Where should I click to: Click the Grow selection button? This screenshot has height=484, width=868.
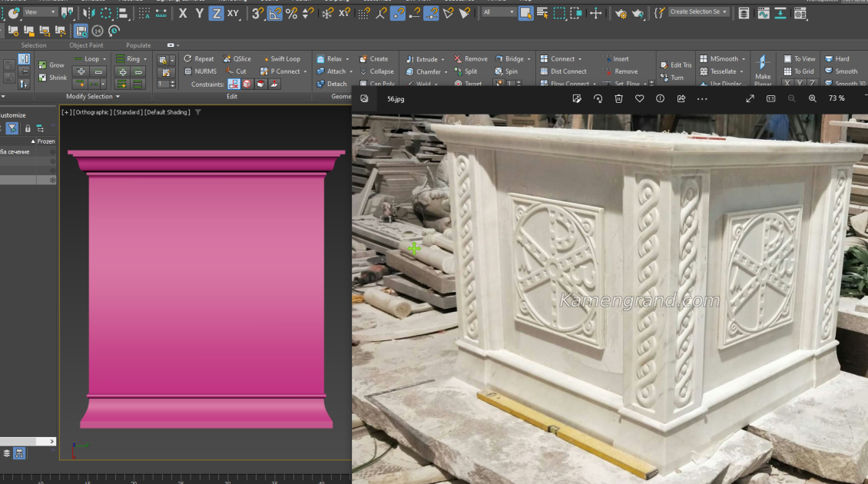click(x=51, y=65)
